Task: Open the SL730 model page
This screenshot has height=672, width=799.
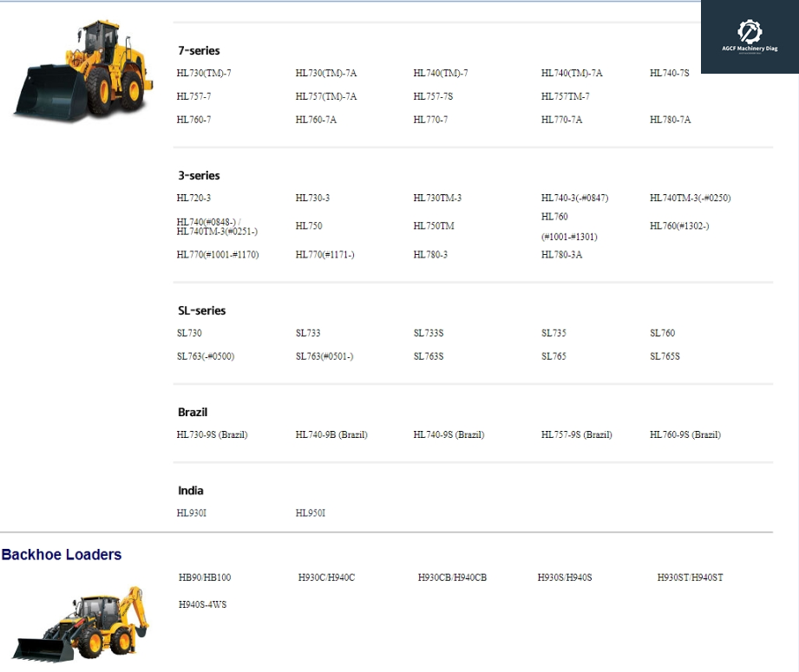Action: coord(192,332)
